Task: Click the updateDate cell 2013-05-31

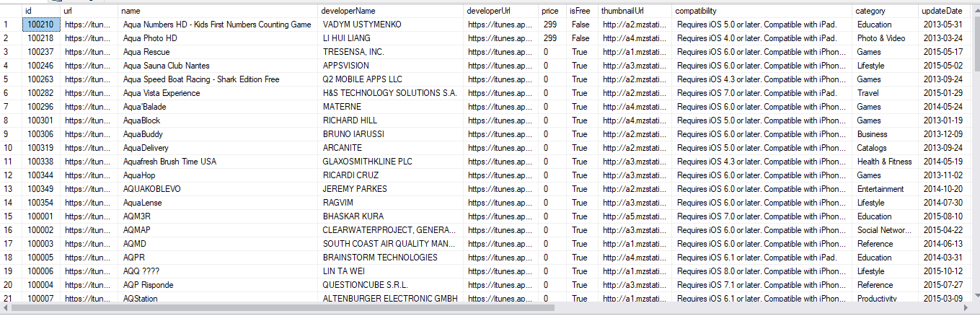Action: coord(945,25)
